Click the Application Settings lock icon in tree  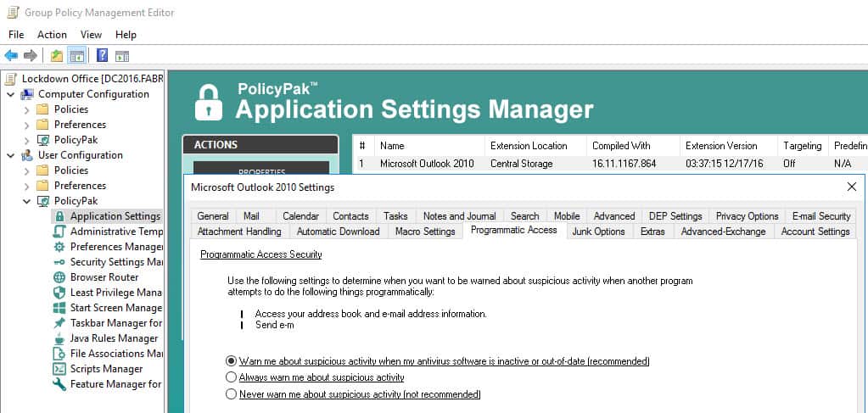point(59,216)
